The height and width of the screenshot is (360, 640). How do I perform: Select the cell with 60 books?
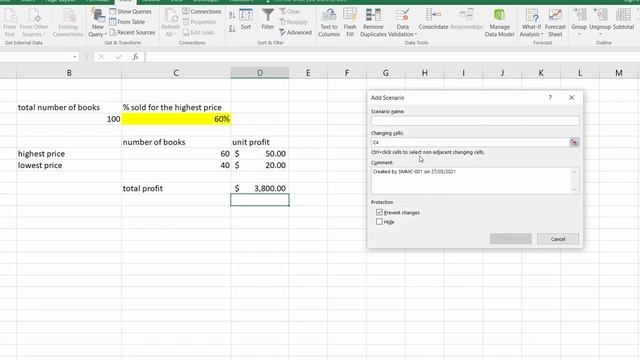click(176, 154)
